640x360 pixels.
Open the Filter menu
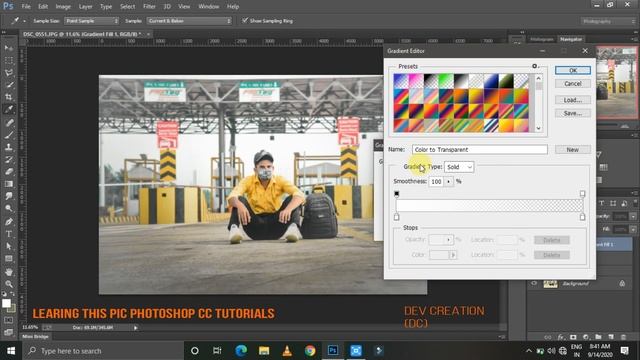coord(149,7)
